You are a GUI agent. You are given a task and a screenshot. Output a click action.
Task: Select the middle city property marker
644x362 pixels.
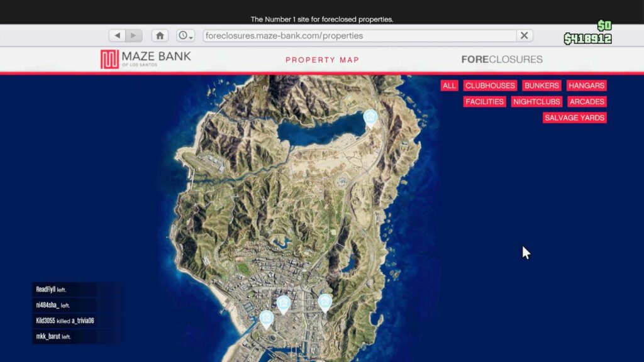pos(284,304)
